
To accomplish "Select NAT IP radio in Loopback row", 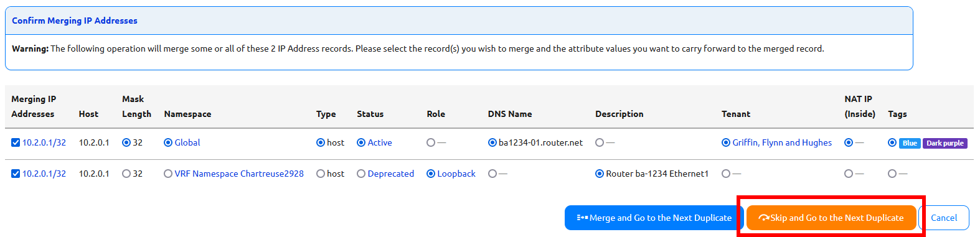I will (x=849, y=174).
